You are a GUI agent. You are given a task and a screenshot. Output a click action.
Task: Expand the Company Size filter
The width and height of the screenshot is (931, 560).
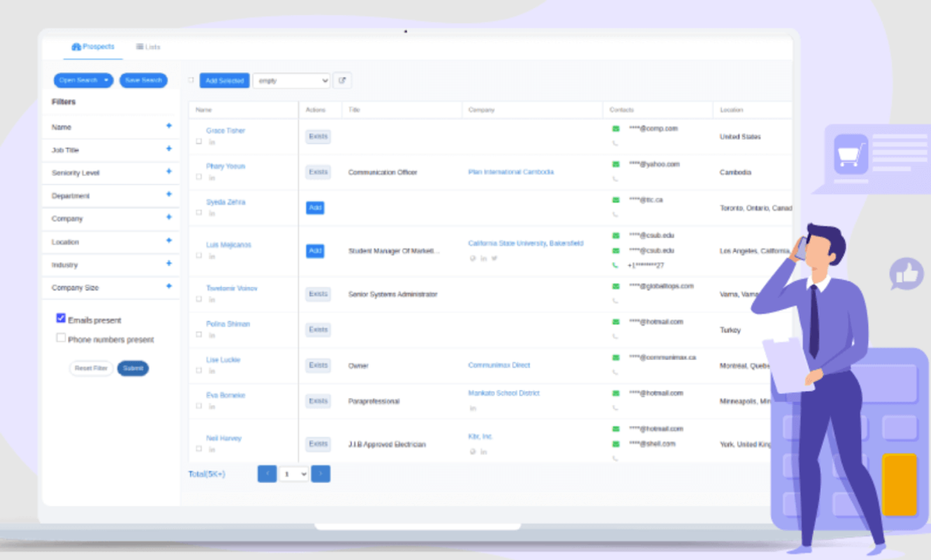168,286
